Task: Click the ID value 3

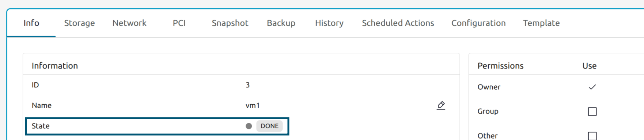Action: [247, 85]
